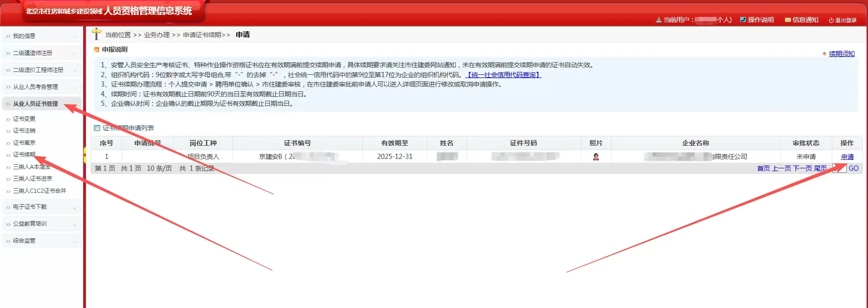Viewport: 868px width, 308px height.
Task: Go to 首页 in pagination
Action: tap(764, 168)
